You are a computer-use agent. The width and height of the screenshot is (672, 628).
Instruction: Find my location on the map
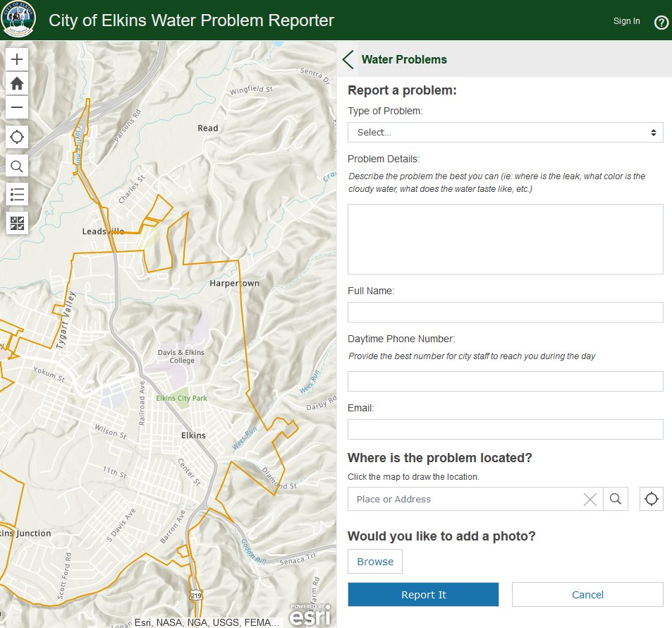tap(18, 137)
